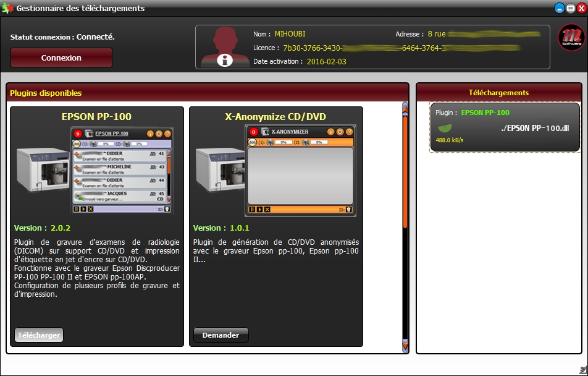Click the application icon in the title bar
Image resolution: width=588 pixels, height=376 pixels.
pyautogui.click(x=7, y=8)
